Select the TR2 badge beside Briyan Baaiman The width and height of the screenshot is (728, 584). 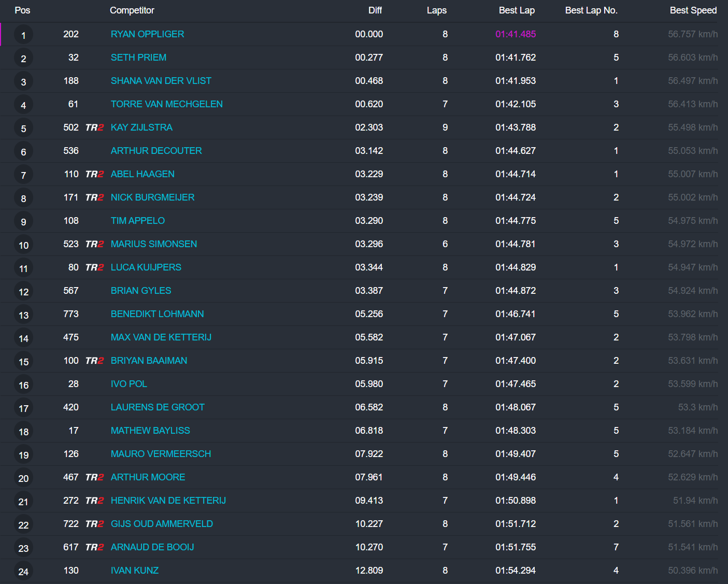(x=94, y=361)
